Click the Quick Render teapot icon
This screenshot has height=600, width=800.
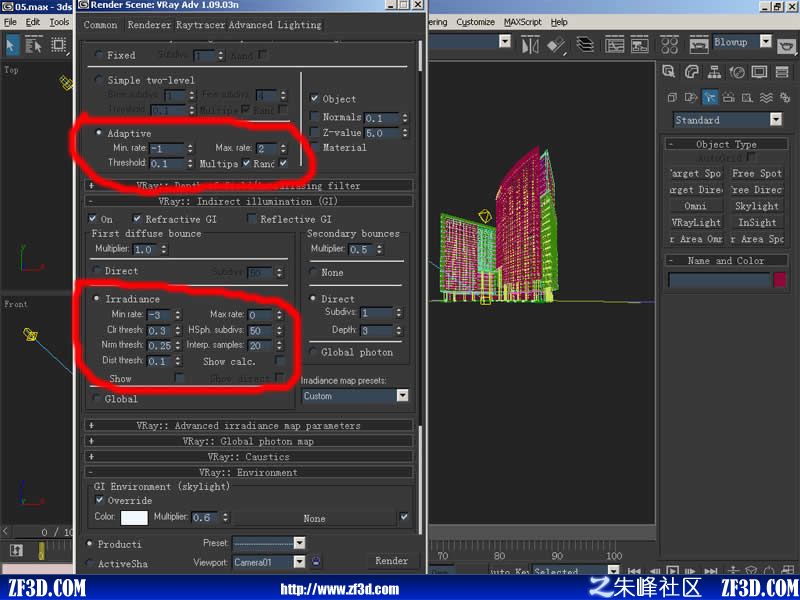(787, 46)
